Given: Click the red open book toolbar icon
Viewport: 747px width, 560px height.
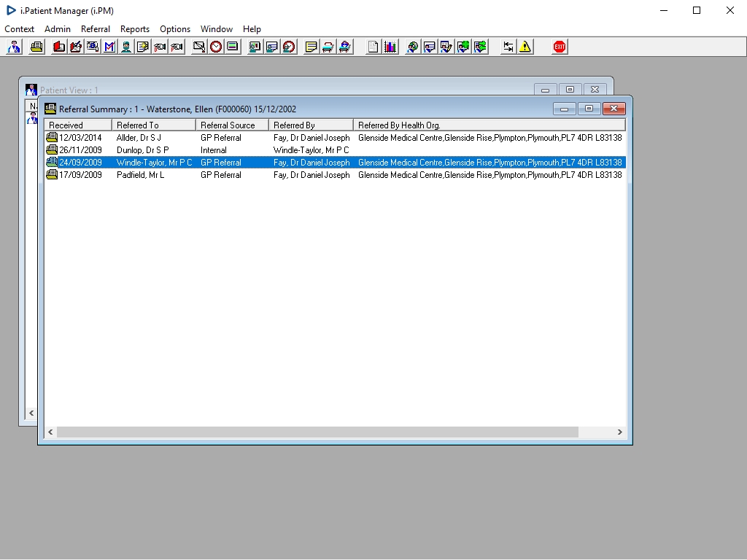Looking at the screenshot, I should pos(58,47).
